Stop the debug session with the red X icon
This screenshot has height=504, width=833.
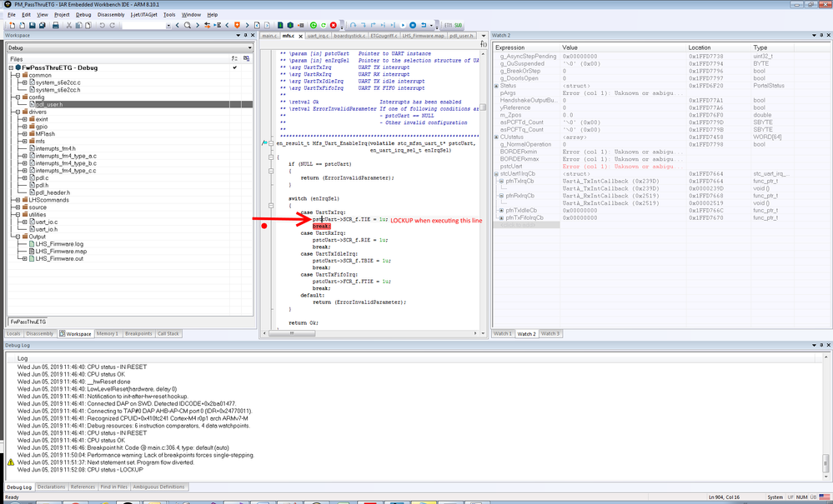333,24
